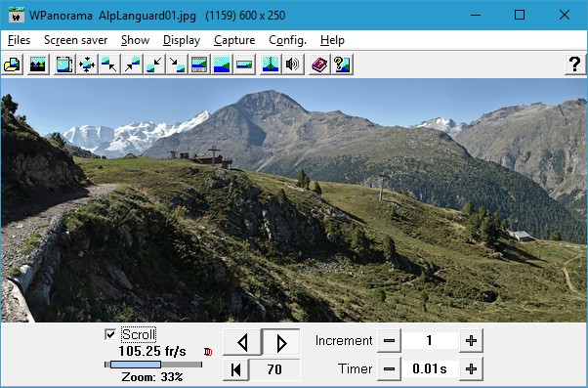This screenshot has height=388, width=588.
Task: Toggle sound with the speaker icon
Action: point(293,65)
